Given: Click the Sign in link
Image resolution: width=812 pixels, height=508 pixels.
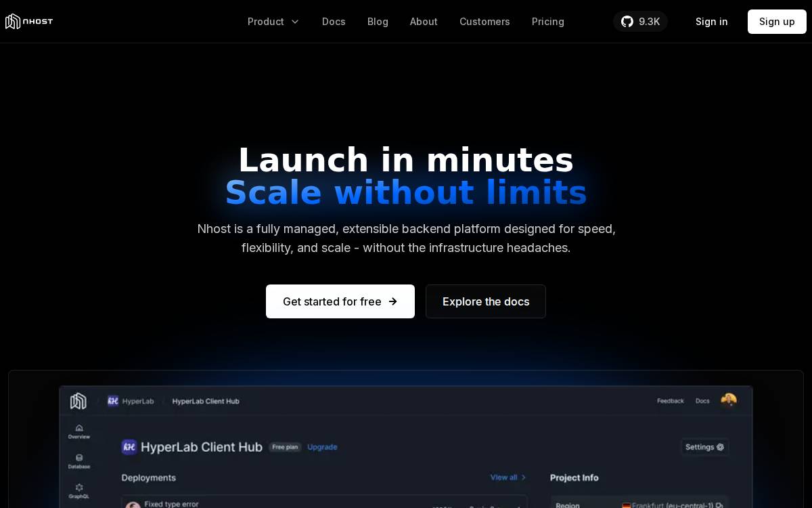Looking at the screenshot, I should (x=712, y=22).
